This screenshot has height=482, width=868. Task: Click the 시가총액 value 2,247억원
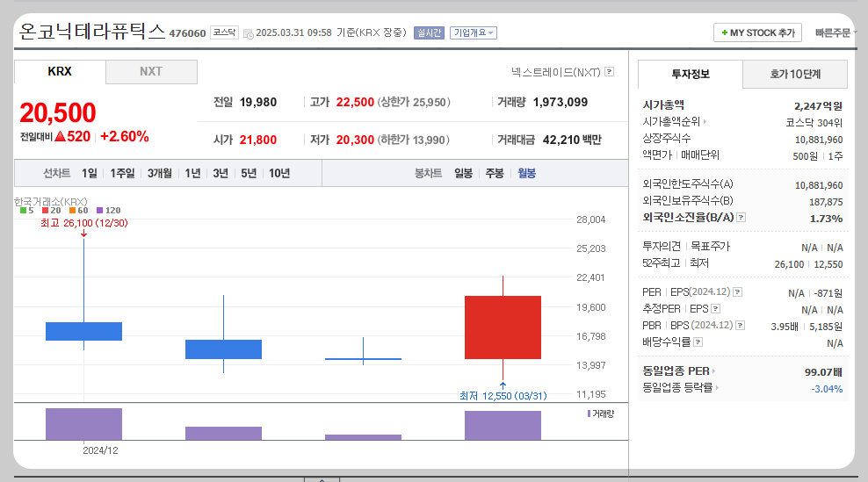(818, 106)
